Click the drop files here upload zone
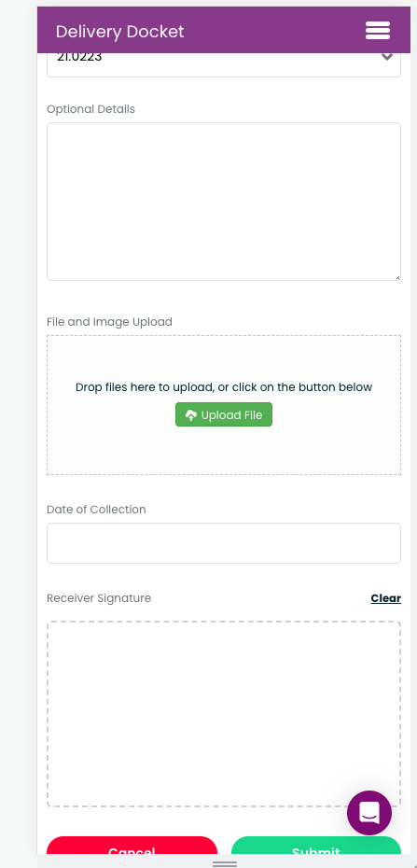 tap(224, 405)
